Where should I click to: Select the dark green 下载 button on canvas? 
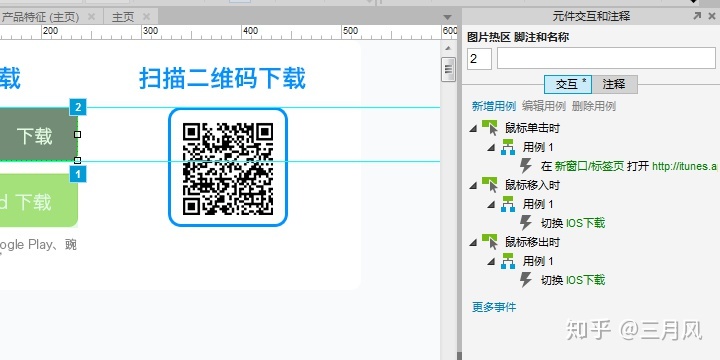(39, 135)
